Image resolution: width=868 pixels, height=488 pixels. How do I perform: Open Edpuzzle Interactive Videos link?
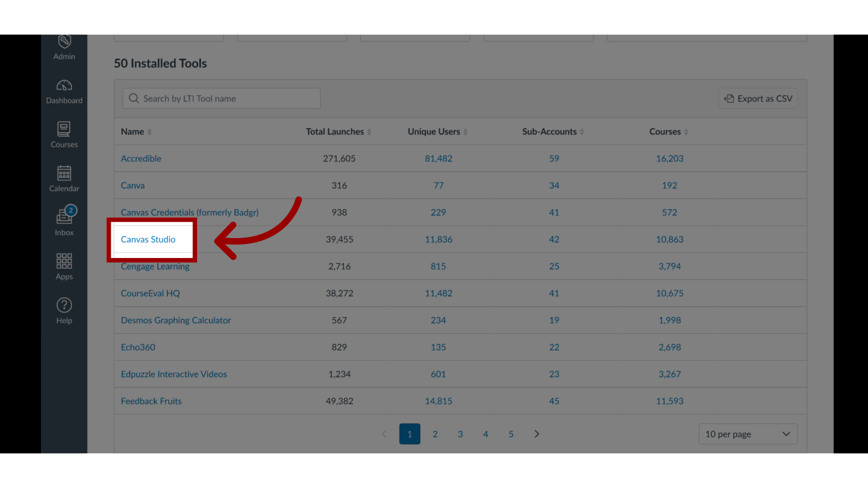(x=174, y=374)
